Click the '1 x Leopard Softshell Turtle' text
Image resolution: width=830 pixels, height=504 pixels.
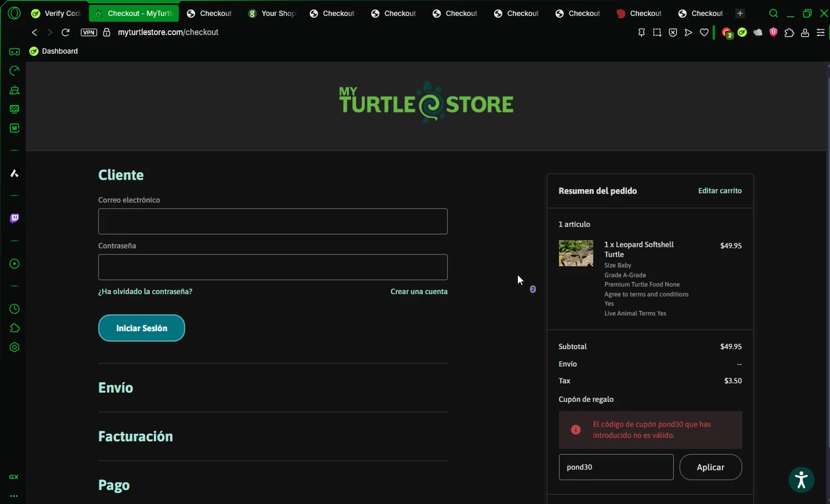[639, 250]
